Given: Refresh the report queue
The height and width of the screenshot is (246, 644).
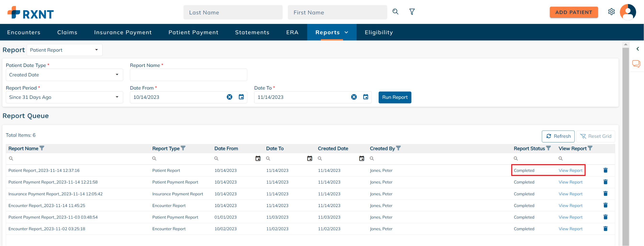Looking at the screenshot, I should (x=558, y=136).
